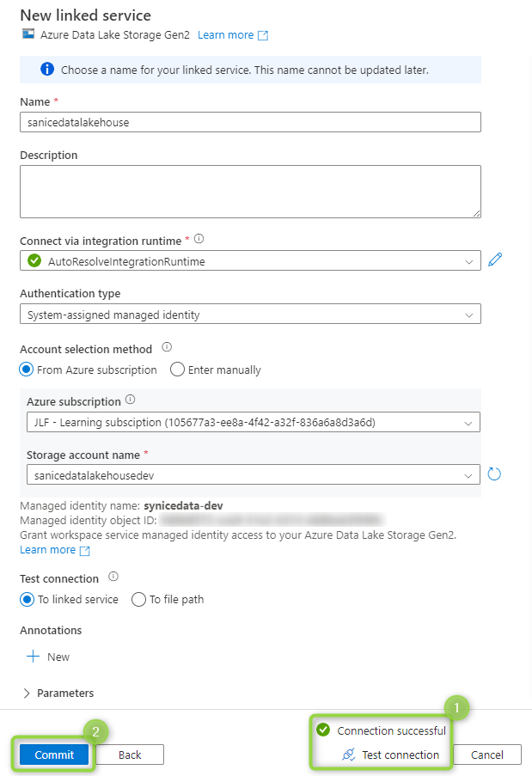Choose To file path test option
The image size is (532, 776).
pyautogui.click(x=138, y=599)
